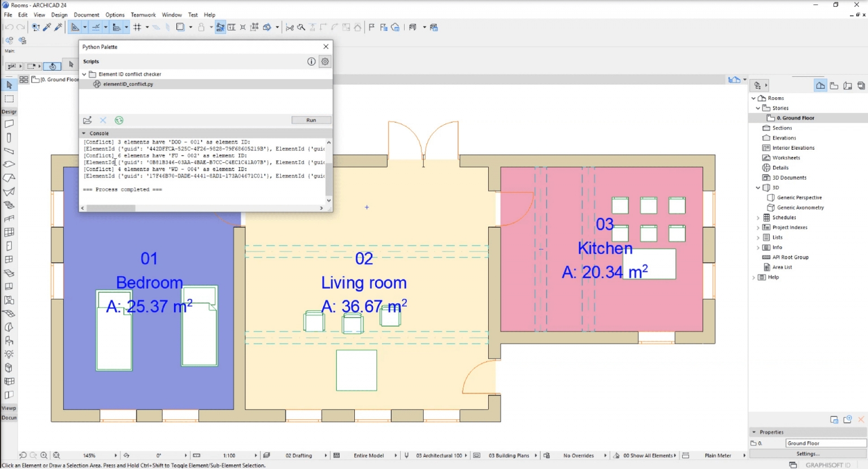Screen dimensions: 868x469
Task: Open a script folder in Python Palette
Action: [x=88, y=120]
